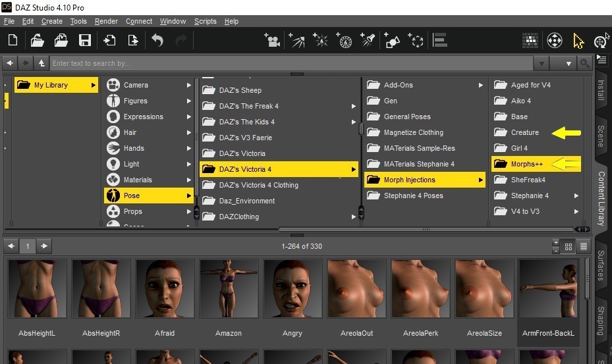Open a file with the Open icon
This screenshot has height=364, width=612.
pyautogui.click(x=37, y=40)
